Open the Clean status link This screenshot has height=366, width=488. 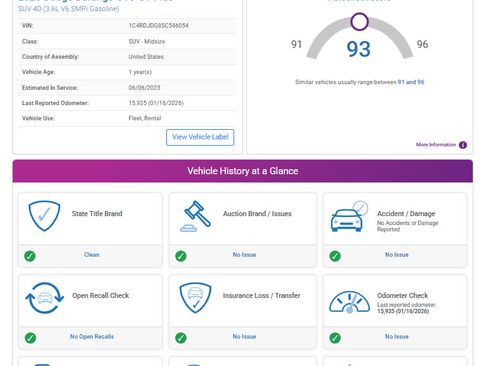92,255
